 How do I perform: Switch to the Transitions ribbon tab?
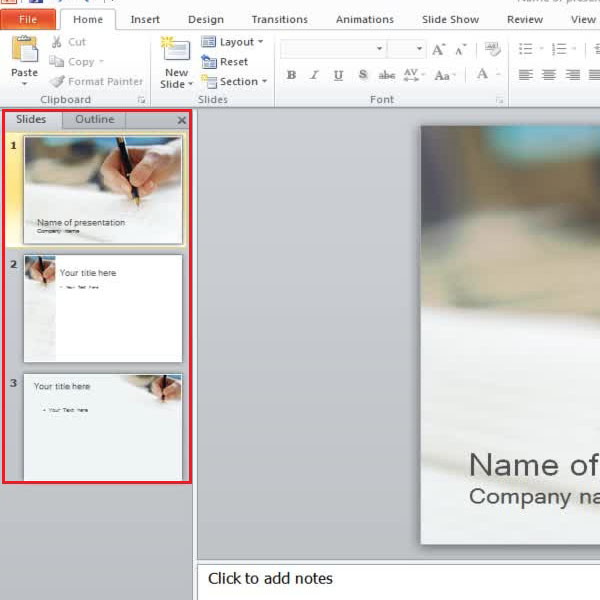280,20
